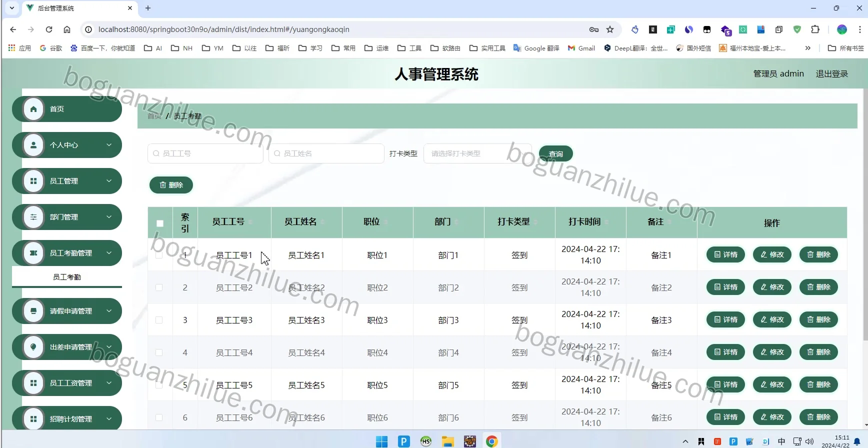Image resolution: width=868 pixels, height=448 pixels.
Task: Expand the 员工管理 menu chevron
Action: 109,181
